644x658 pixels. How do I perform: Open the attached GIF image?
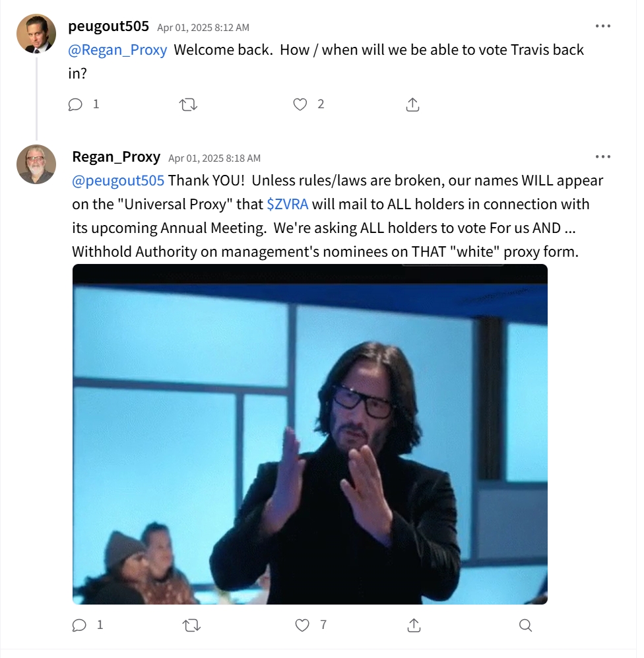[x=309, y=434]
